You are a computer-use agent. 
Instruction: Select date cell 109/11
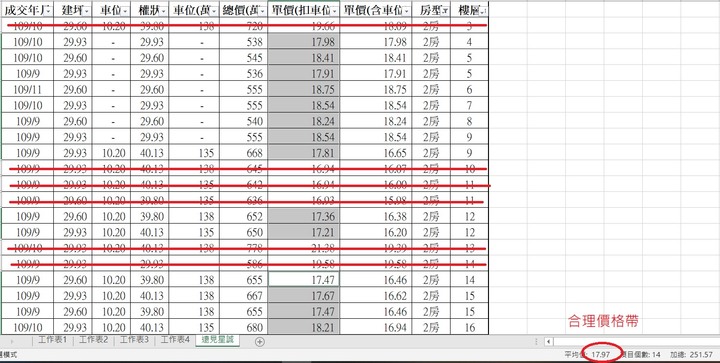pos(27,89)
